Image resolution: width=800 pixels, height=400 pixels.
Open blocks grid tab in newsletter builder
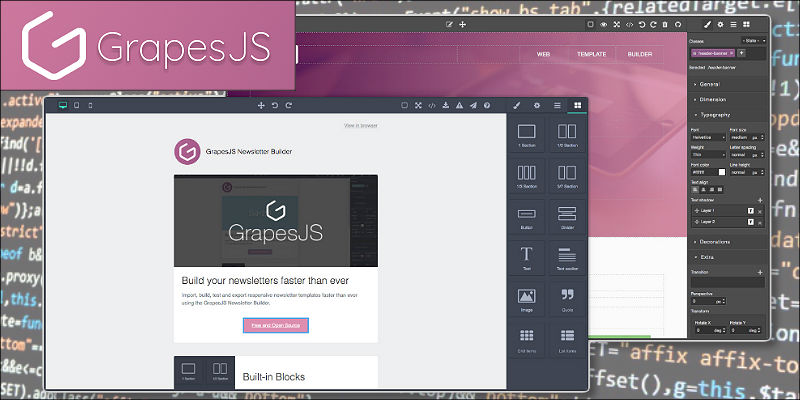pyautogui.click(x=578, y=105)
